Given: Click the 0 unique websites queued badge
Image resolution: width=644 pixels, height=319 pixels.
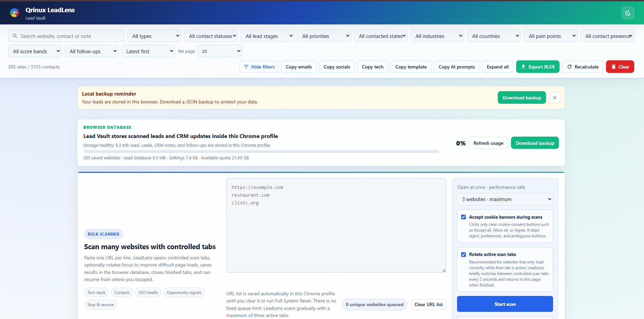Looking at the screenshot, I should pos(375,304).
